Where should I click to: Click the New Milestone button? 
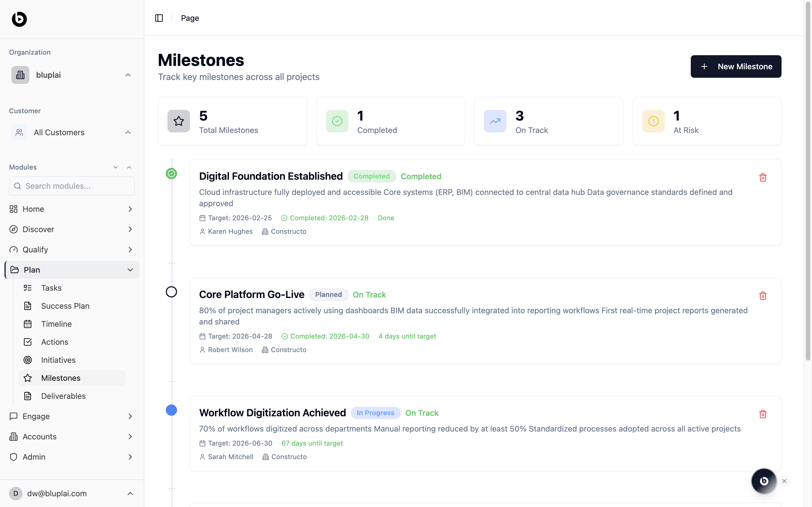pyautogui.click(x=736, y=66)
